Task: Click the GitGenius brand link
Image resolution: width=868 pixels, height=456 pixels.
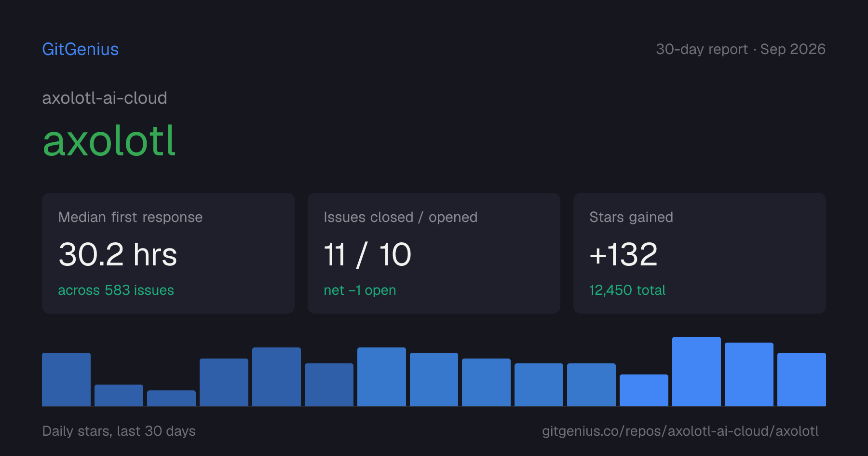Action: point(81,49)
